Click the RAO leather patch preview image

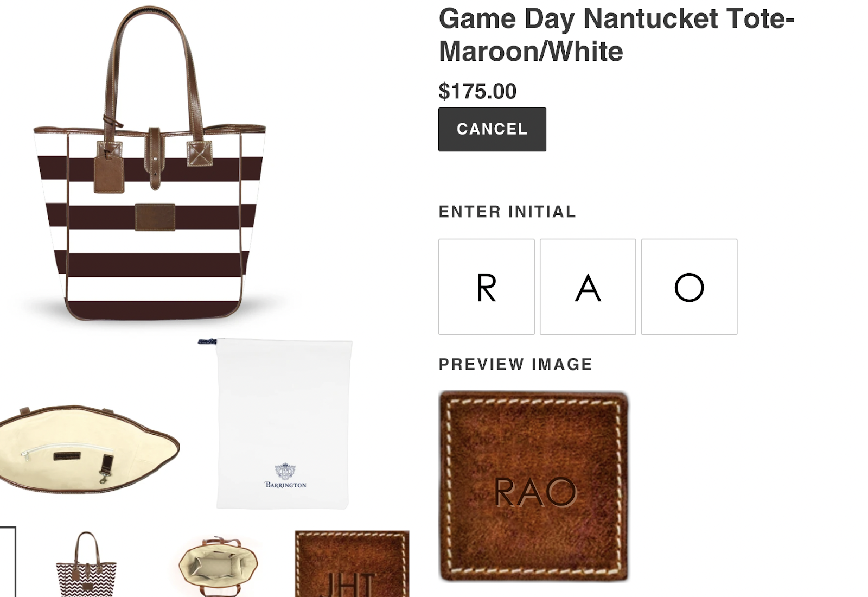pyautogui.click(x=534, y=486)
